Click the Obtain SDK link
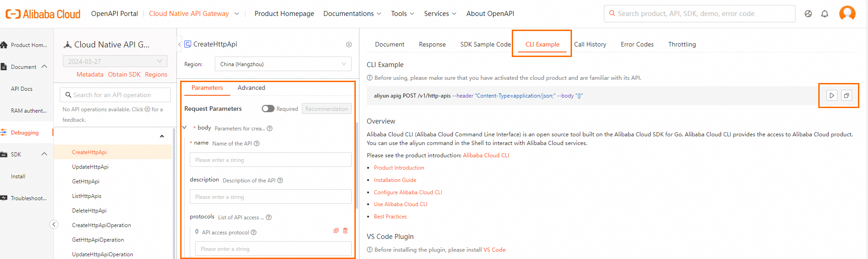Screen dimensions: 868x259 pyautogui.click(x=124, y=74)
